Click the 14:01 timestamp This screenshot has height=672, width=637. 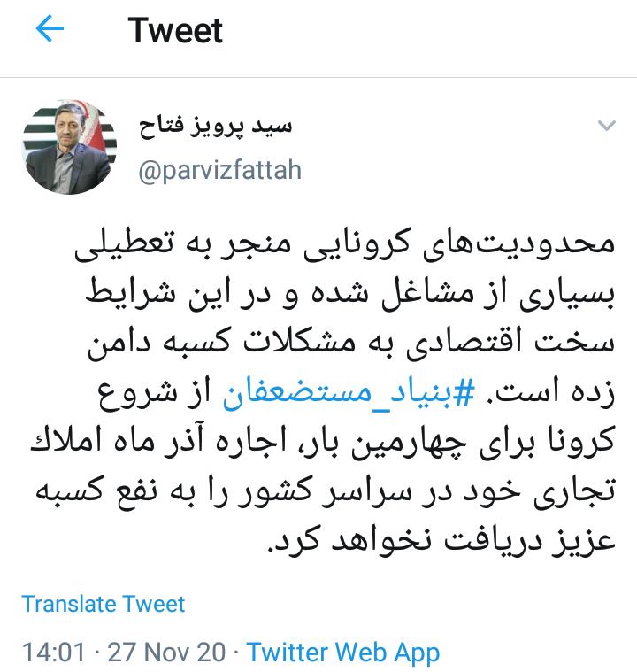(x=54, y=653)
